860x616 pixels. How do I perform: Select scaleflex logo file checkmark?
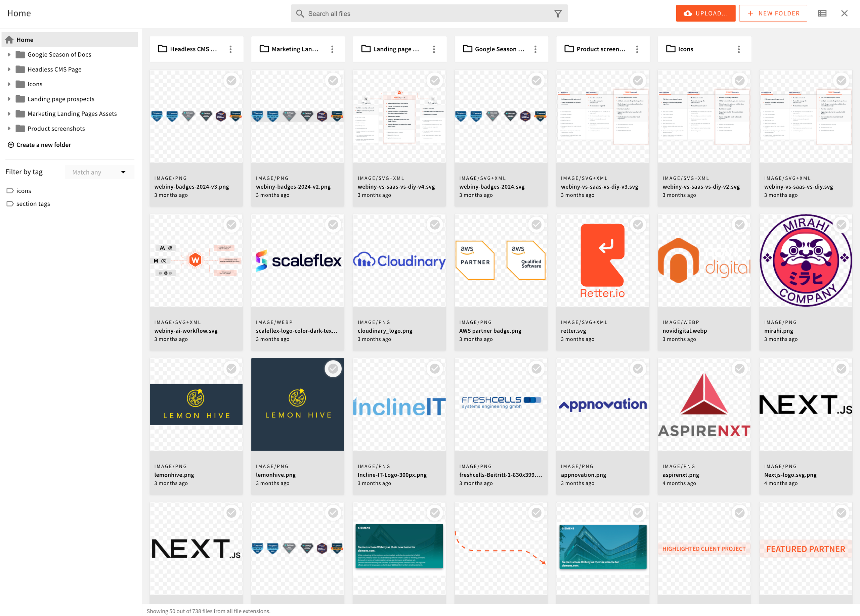[333, 225]
